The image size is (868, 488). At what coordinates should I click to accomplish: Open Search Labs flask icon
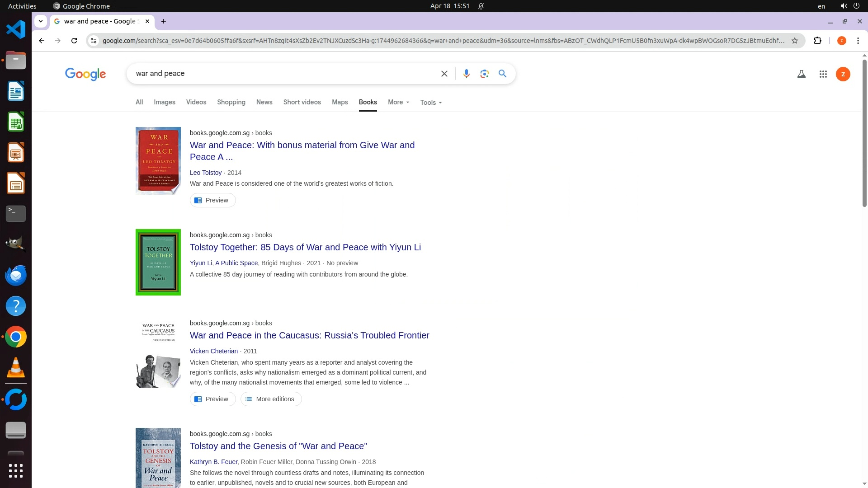click(x=801, y=74)
